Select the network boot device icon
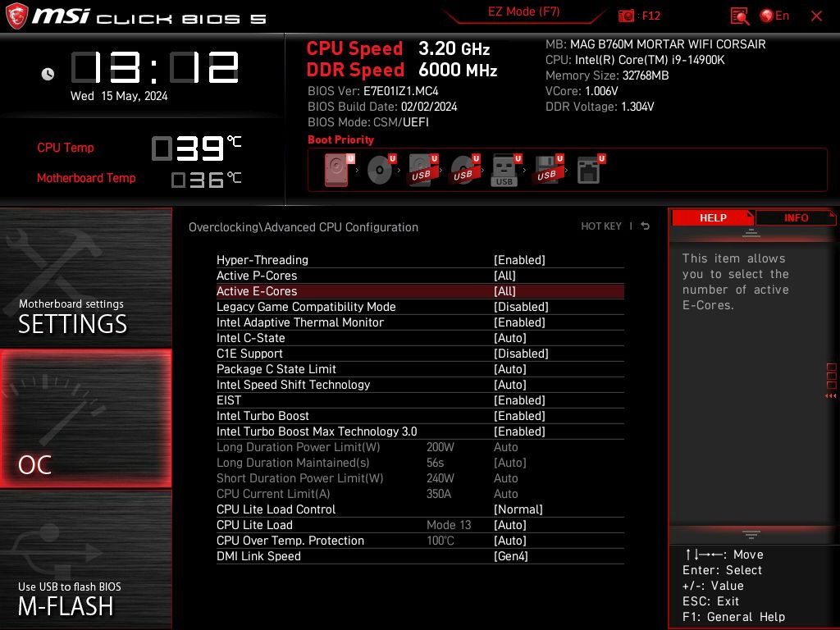 click(x=591, y=170)
